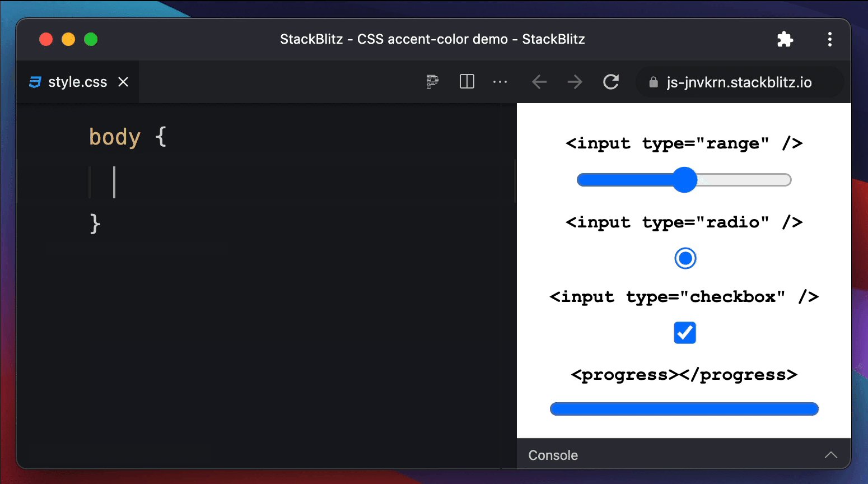Click the js-jnvkrn.stackblitz.io address bar

tap(739, 82)
